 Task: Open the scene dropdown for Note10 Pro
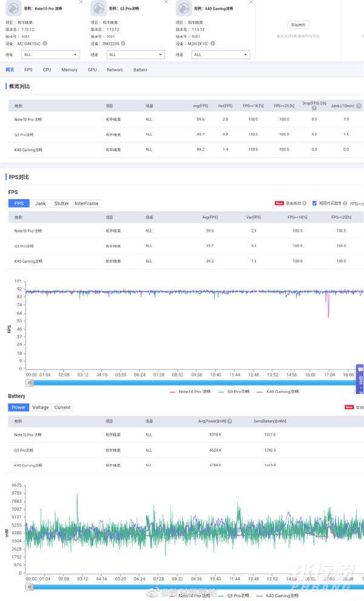pyautogui.click(x=50, y=55)
